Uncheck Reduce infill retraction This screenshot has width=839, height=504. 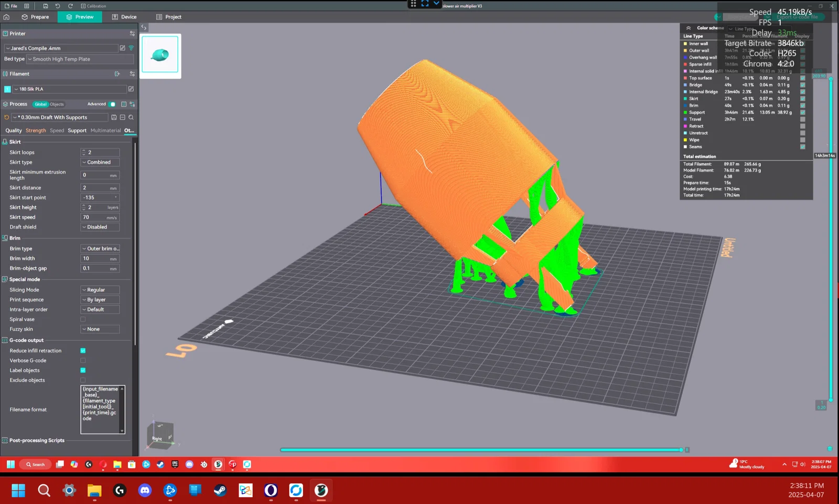pyautogui.click(x=83, y=351)
